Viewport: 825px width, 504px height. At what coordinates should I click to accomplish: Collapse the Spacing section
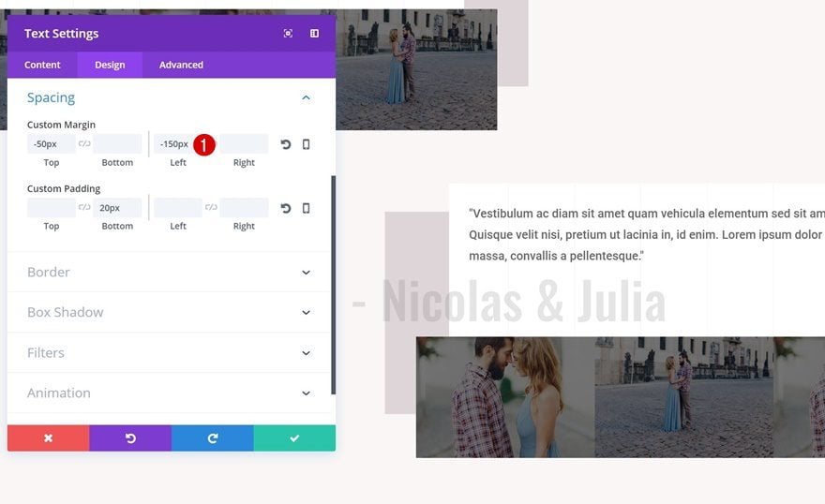pos(306,97)
